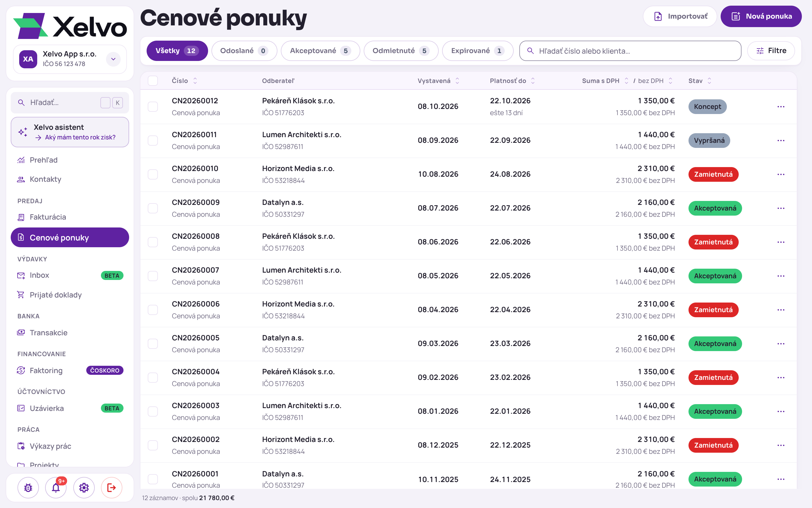The image size is (812, 508).
Task: Select checkbox for CN20260012 row
Action: pos(153,106)
